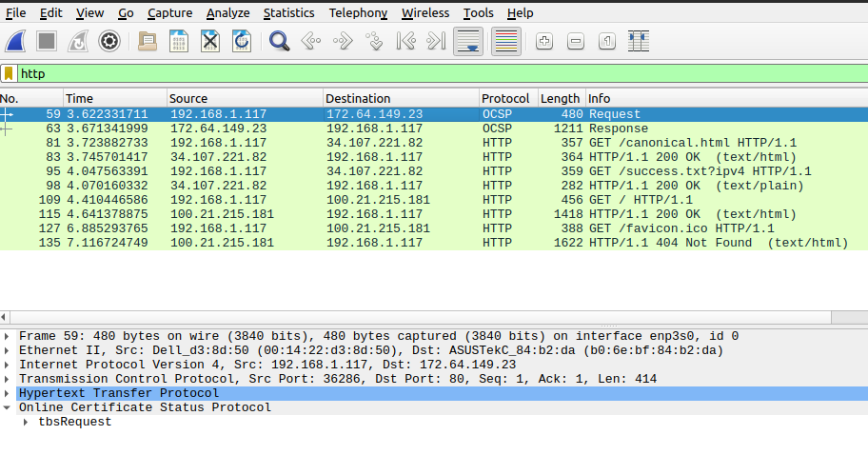Start capturing packets with the shark fin icon
The image size is (868, 475).
point(15,41)
